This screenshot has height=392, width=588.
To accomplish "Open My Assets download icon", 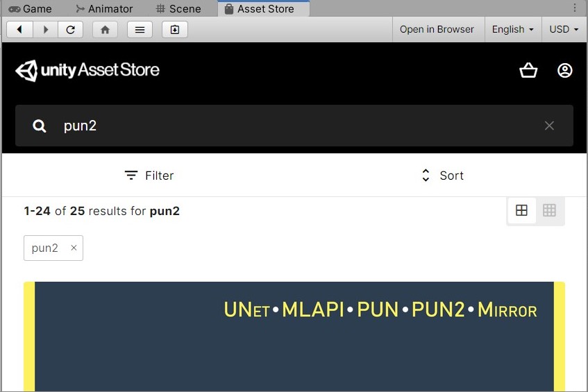I will 175,30.
